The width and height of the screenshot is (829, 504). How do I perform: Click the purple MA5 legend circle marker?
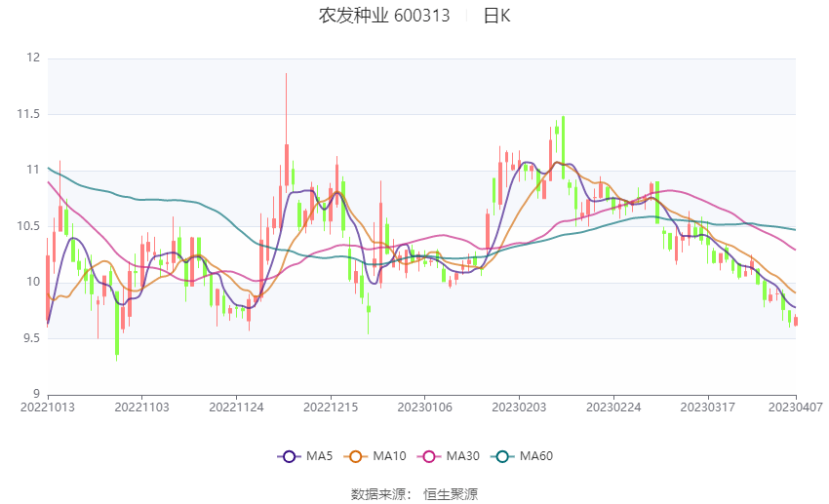coord(288,456)
